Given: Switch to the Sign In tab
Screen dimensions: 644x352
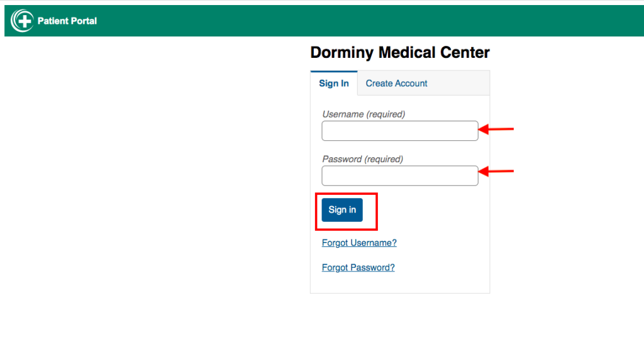Looking at the screenshot, I should pos(334,84).
